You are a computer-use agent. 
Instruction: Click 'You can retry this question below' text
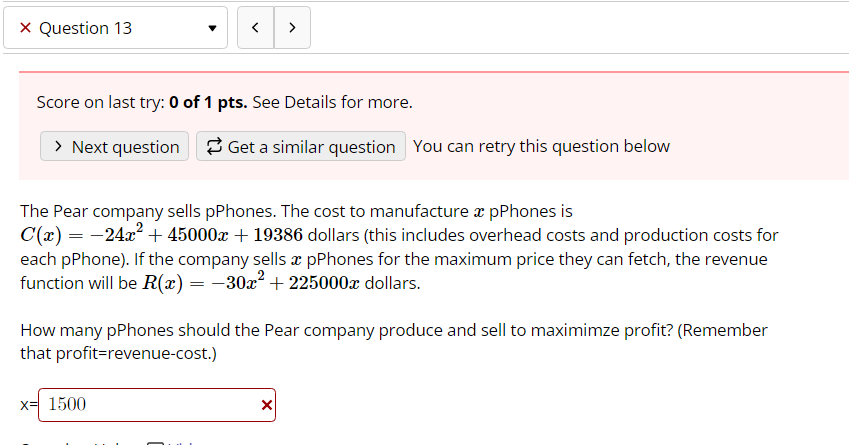tap(541, 147)
